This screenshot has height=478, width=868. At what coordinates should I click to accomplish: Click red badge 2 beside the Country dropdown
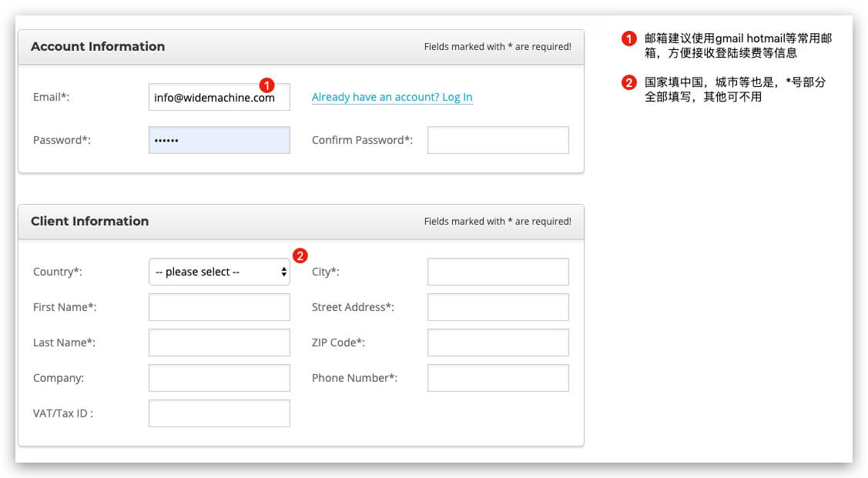pyautogui.click(x=300, y=256)
